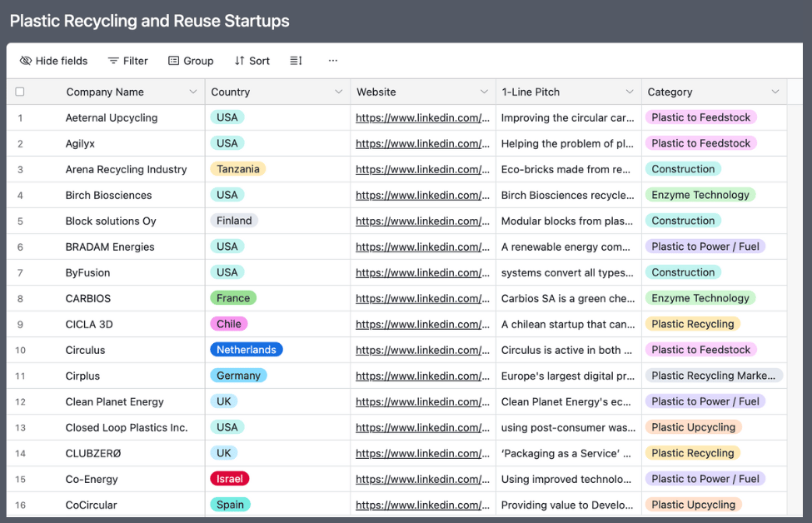The height and width of the screenshot is (523, 812).
Task: Follow the website link for CARBIOS
Action: [x=422, y=298]
